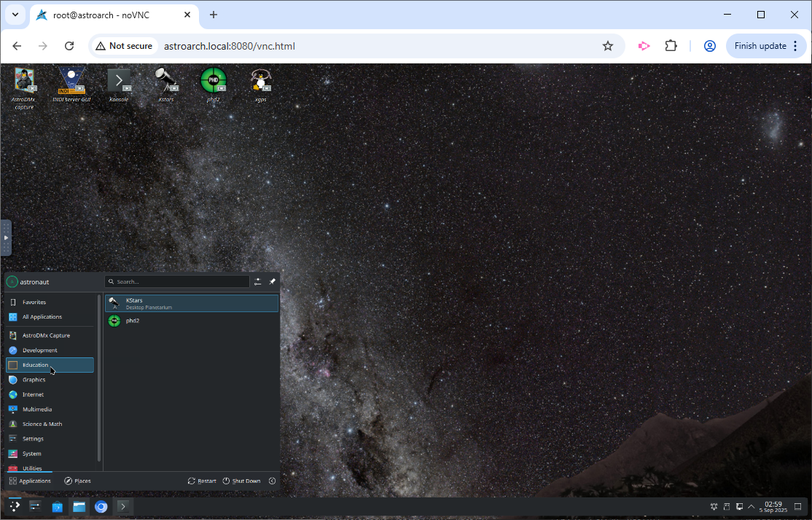Click the browser address bar URL
This screenshot has width=812, height=520.
tap(230, 46)
